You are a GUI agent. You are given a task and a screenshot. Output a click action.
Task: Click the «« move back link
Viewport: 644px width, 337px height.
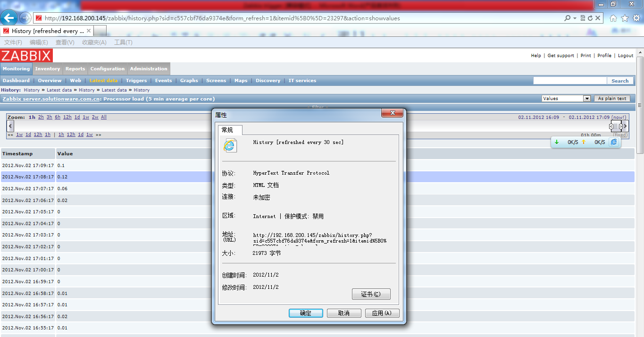[x=10, y=135]
